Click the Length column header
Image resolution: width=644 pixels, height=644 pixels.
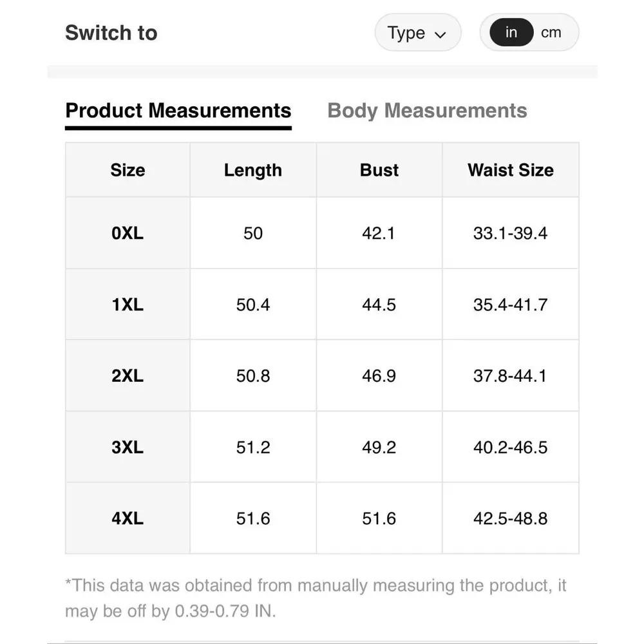tap(253, 170)
